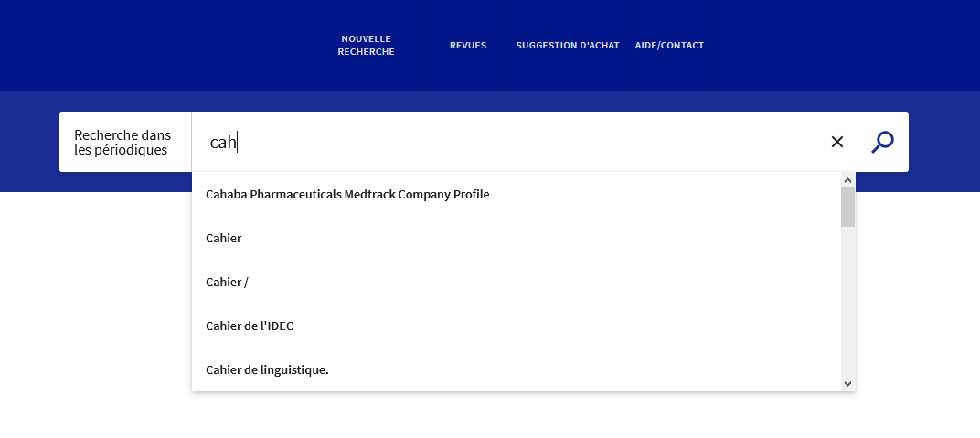Screen dimensions: 980x438
Task: Click the suggestion list's scrollbar thumb
Action: coord(847,208)
